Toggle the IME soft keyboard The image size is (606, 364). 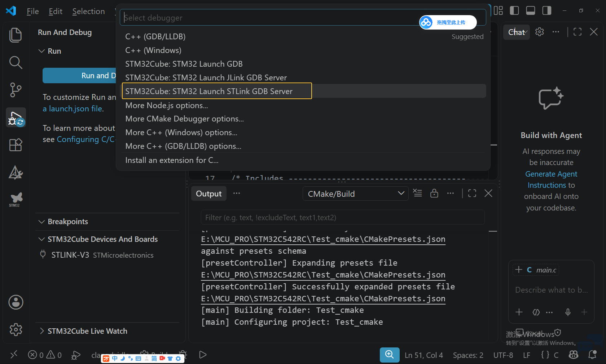[138, 358]
